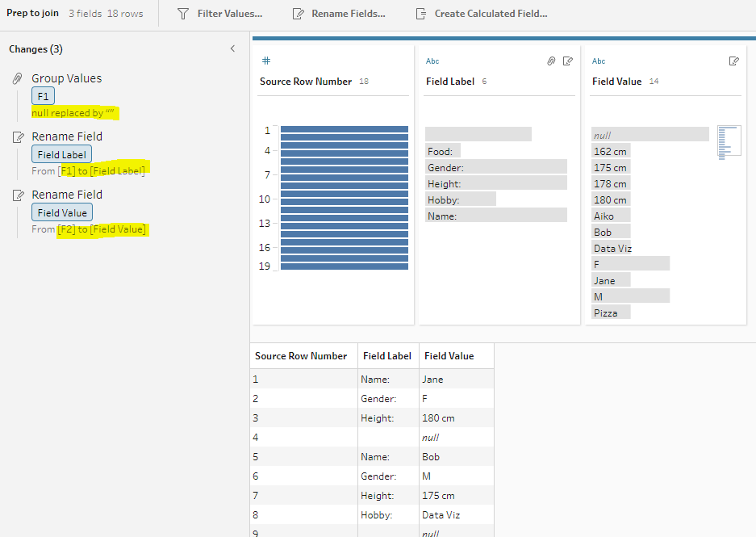Collapse the Changes pane with the chevron

pos(232,49)
